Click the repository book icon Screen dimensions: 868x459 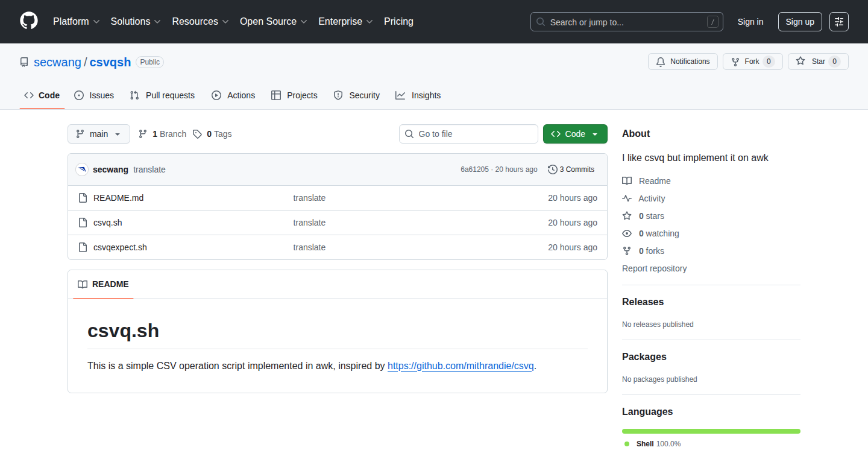click(24, 62)
